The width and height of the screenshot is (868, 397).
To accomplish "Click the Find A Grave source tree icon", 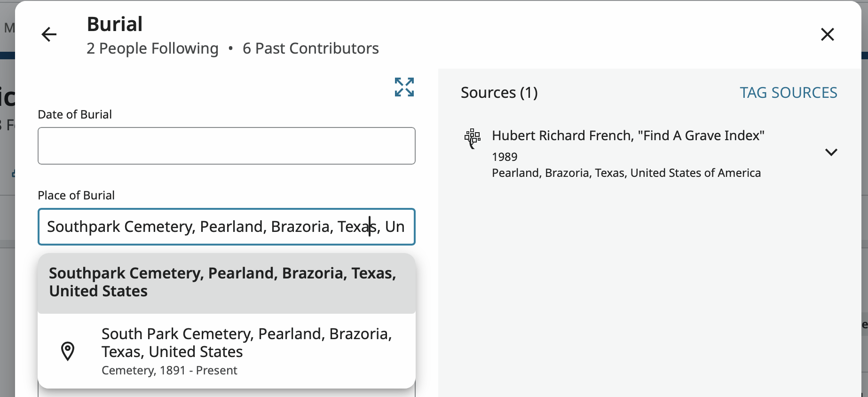I will tap(473, 138).
